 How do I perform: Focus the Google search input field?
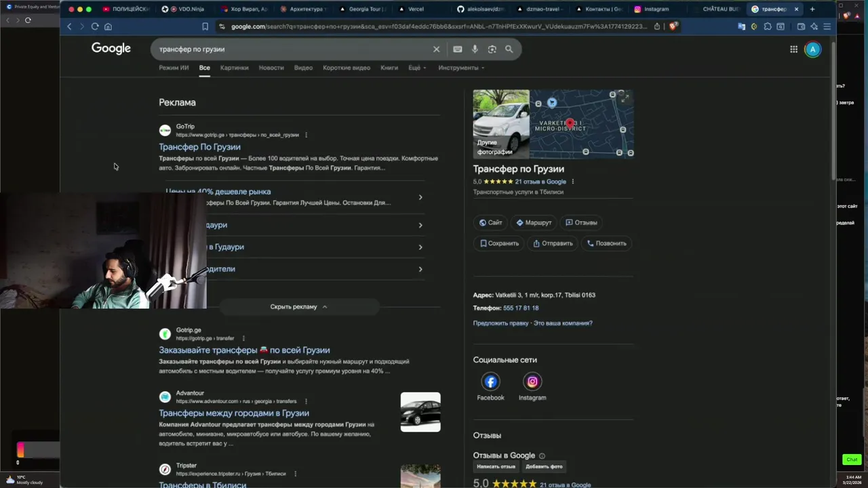pyautogui.click(x=292, y=49)
